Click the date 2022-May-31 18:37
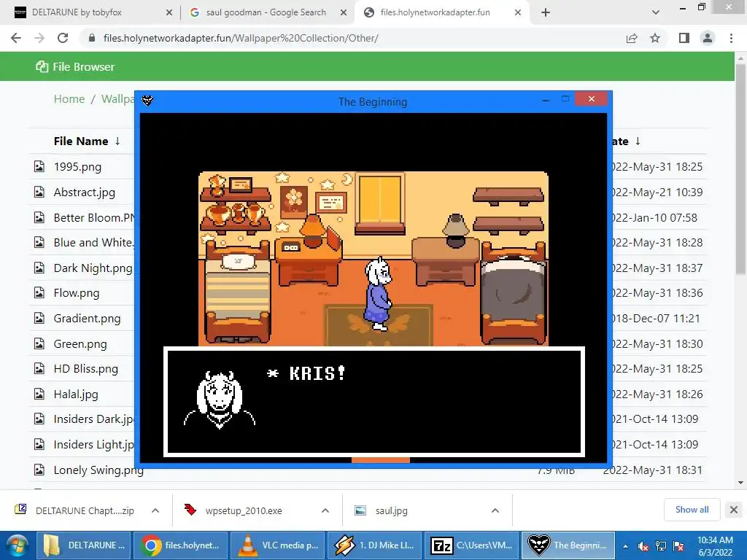Image resolution: width=747 pixels, height=560 pixels. [x=657, y=268]
